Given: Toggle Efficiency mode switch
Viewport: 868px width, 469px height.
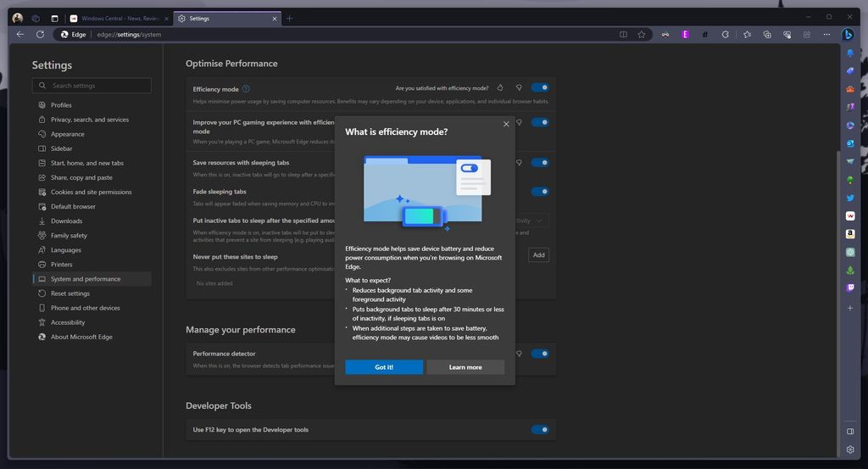Looking at the screenshot, I should pos(540,87).
